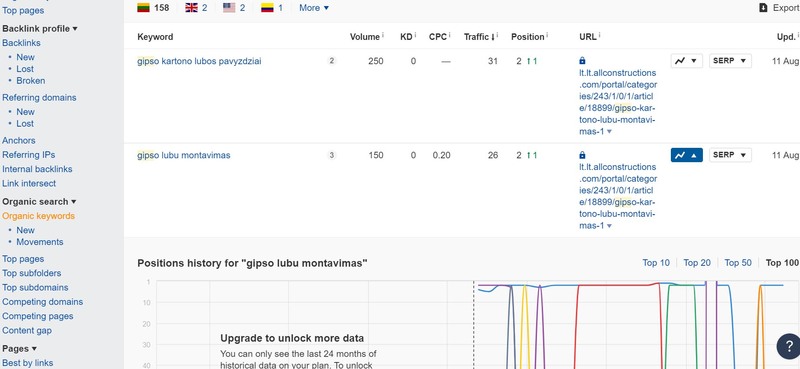Click the Volume column info icon
The height and width of the screenshot is (369, 800).
click(383, 35)
